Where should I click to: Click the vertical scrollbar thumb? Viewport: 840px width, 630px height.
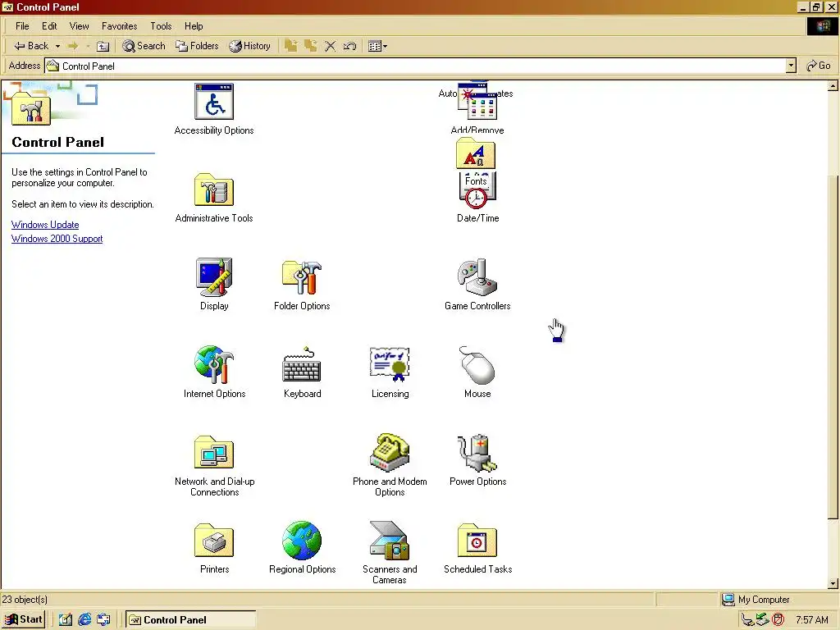[x=833, y=347]
